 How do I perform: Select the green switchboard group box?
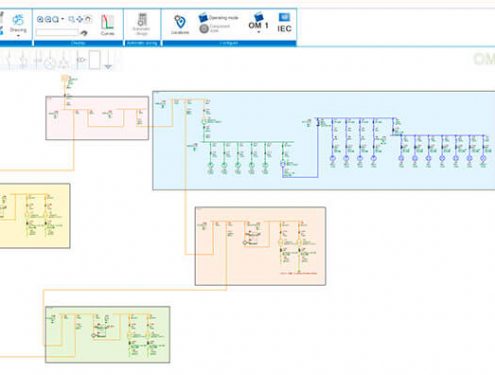point(107,334)
